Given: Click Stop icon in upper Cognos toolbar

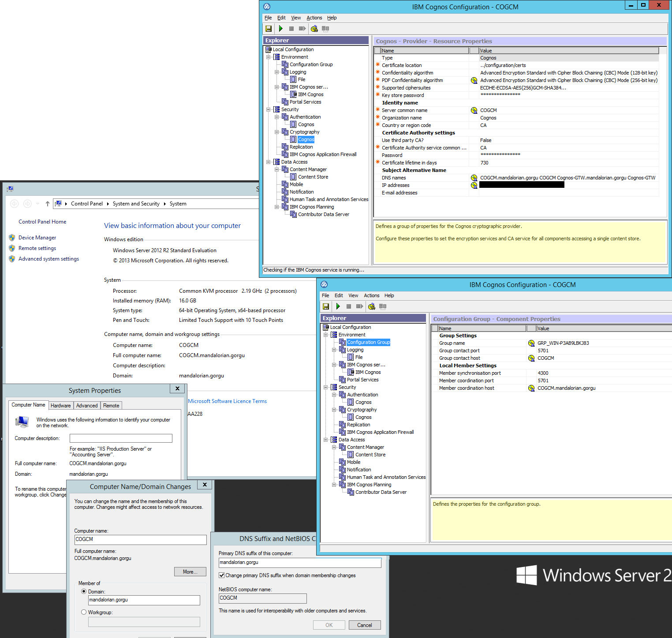Looking at the screenshot, I should pos(291,29).
